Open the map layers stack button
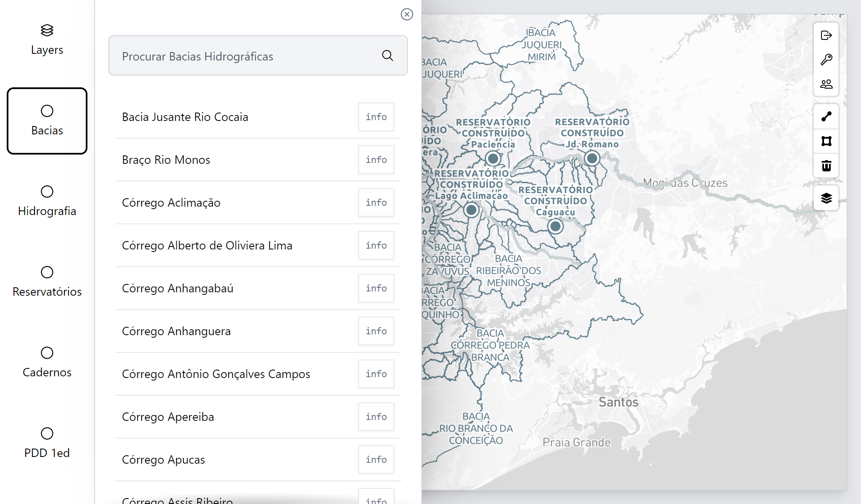This screenshot has height=504, width=861. click(x=826, y=198)
